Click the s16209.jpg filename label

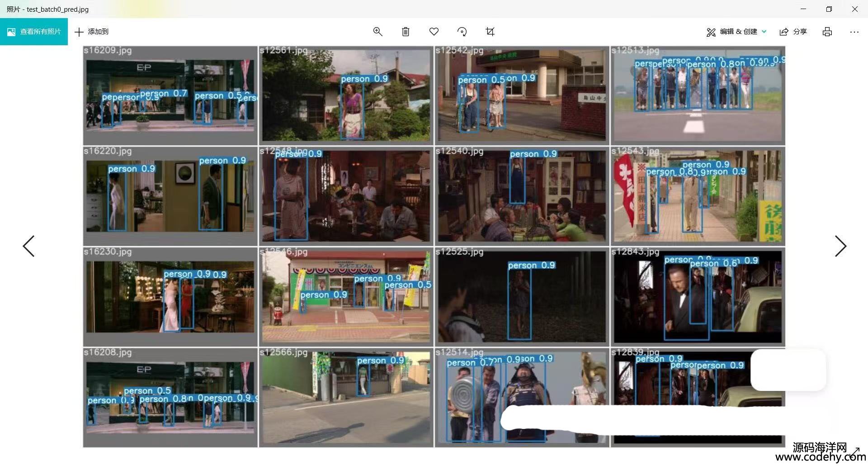[x=108, y=51]
